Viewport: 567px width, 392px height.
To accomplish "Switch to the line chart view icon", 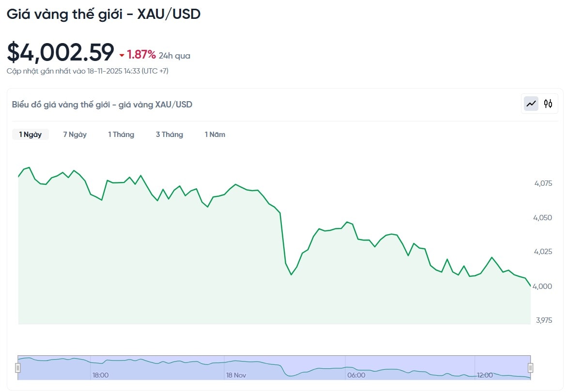I will (x=531, y=104).
